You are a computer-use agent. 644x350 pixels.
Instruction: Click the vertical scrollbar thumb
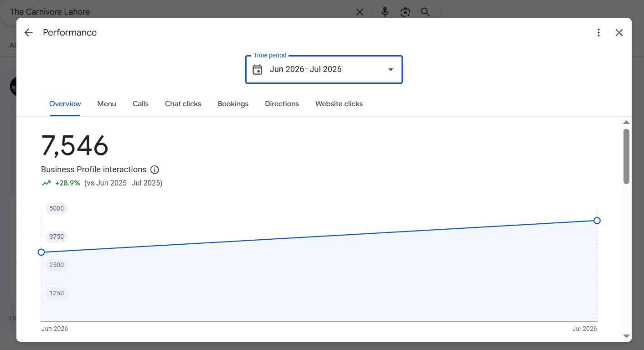tap(626, 156)
